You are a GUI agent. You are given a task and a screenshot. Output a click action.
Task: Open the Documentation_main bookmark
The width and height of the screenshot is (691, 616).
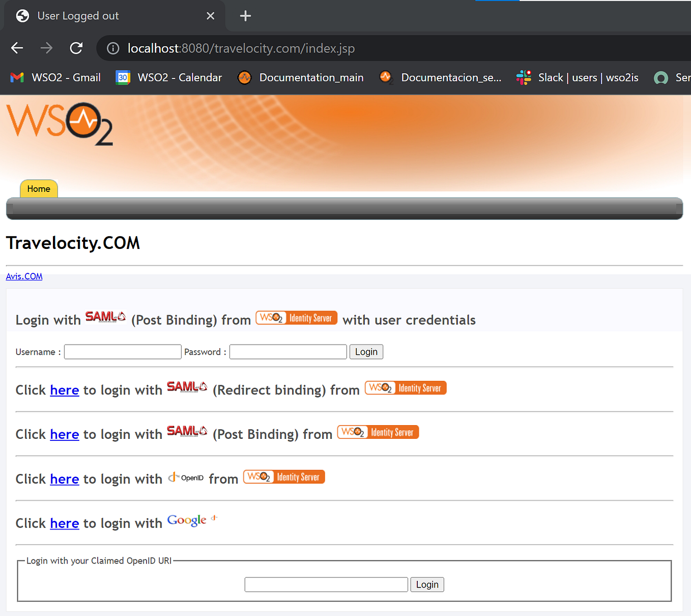(301, 77)
